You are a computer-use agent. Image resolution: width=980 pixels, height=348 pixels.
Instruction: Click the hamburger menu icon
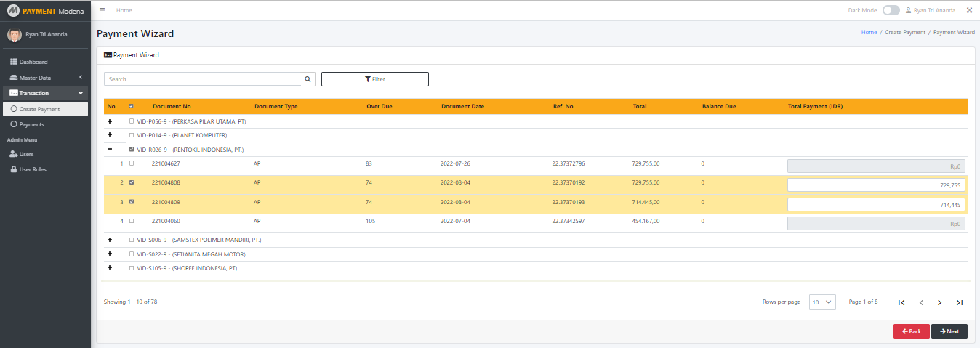(103, 10)
